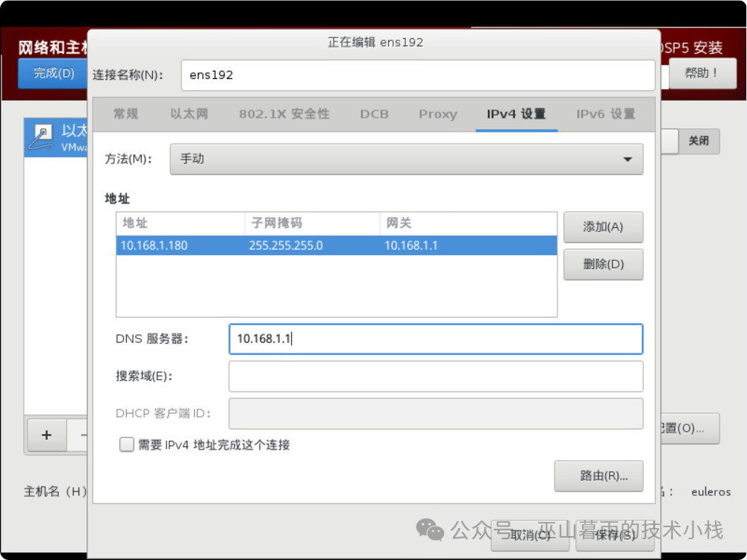Switch to the IPv6 设置 tab
This screenshot has height=560, width=747.
tap(606, 114)
